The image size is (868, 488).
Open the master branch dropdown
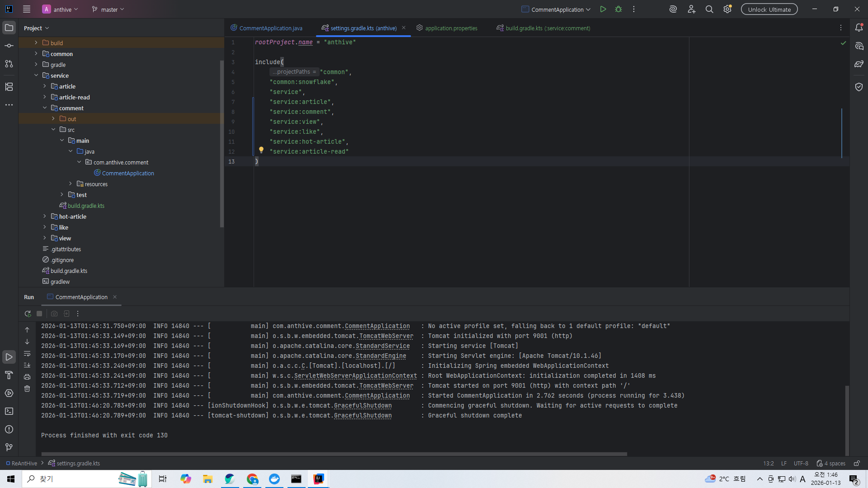coord(108,9)
